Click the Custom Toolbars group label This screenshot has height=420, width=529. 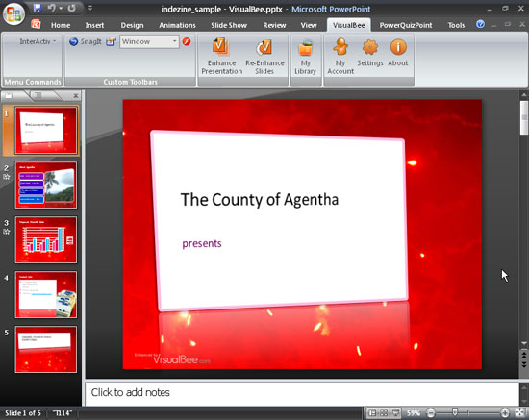[x=130, y=82]
